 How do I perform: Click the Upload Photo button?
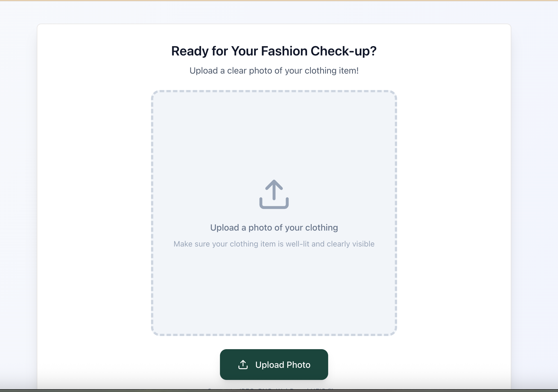point(274,365)
